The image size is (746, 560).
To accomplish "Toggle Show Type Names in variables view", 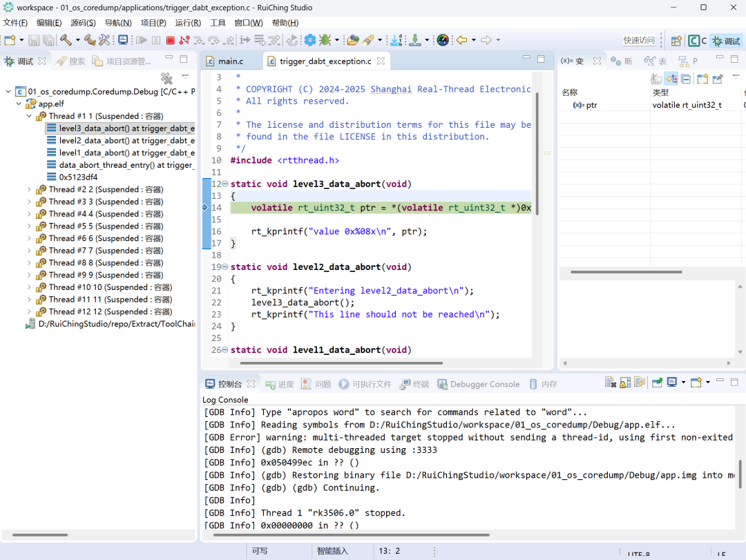I will 656,79.
